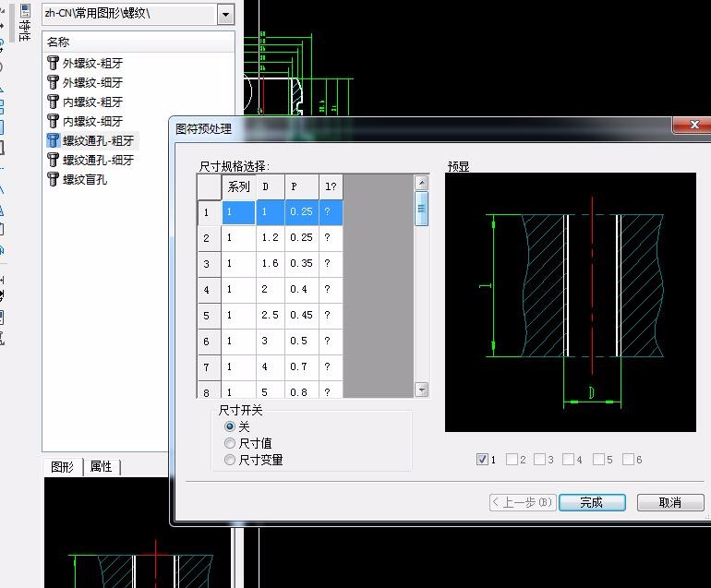
Task: Click the 名称 list column header
Action: 139,42
